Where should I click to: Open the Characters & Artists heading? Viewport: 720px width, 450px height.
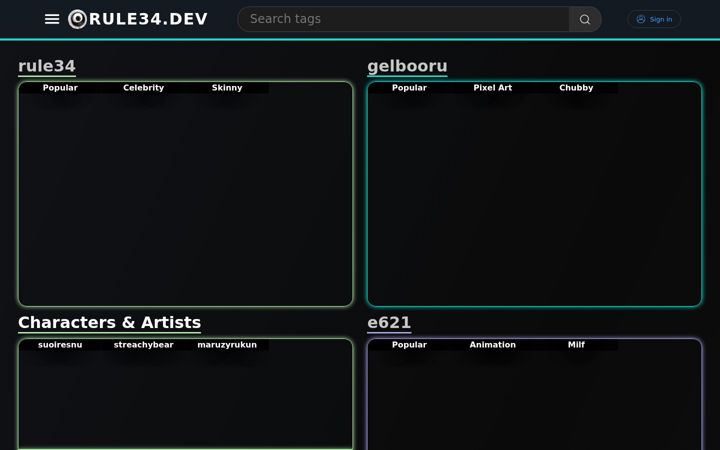point(110,322)
